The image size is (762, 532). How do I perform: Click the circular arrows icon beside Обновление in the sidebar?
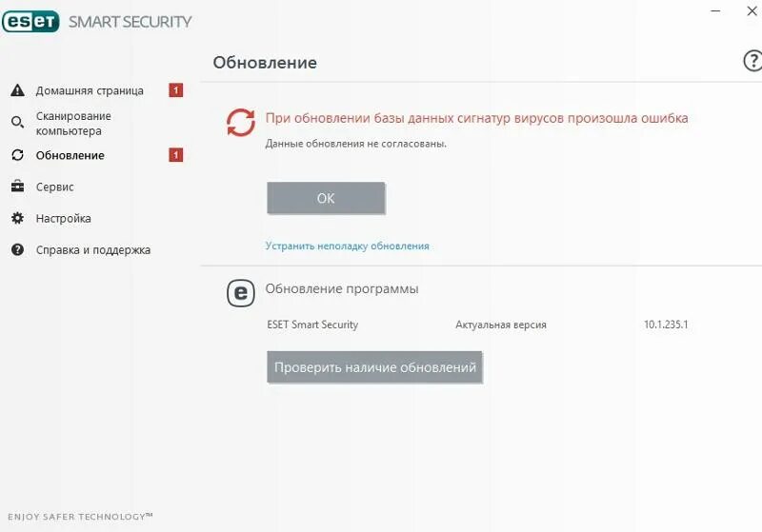point(17,155)
